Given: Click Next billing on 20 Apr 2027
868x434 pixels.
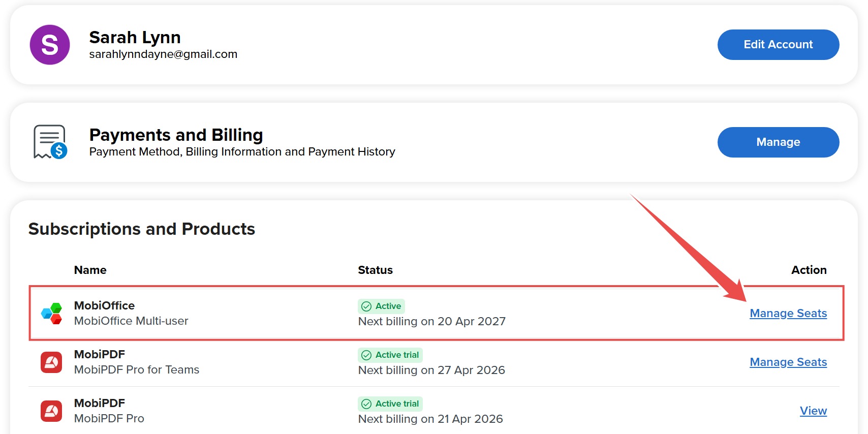Looking at the screenshot, I should pos(431,321).
